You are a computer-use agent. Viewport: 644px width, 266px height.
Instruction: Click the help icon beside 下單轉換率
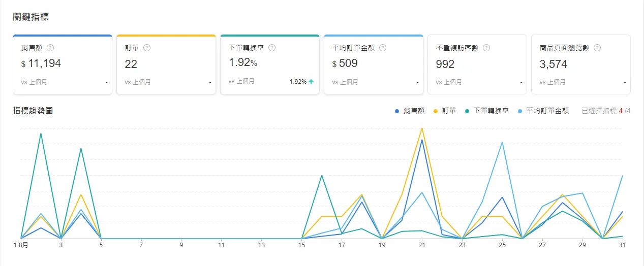click(272, 48)
